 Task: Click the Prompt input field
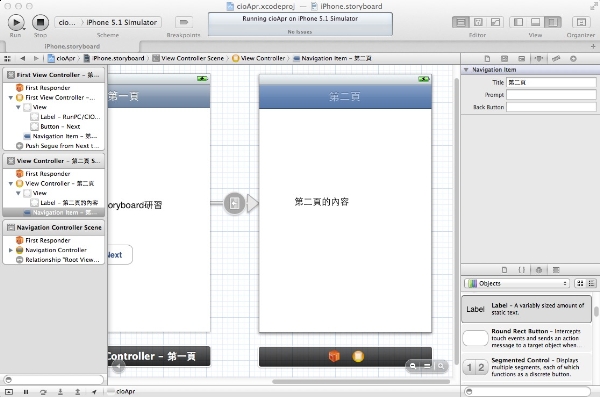coord(551,95)
